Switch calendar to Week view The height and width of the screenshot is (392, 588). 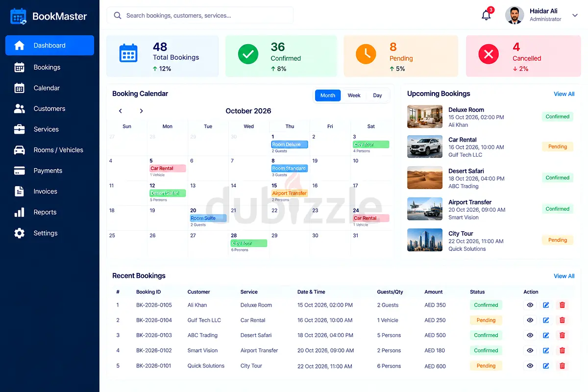coord(354,96)
